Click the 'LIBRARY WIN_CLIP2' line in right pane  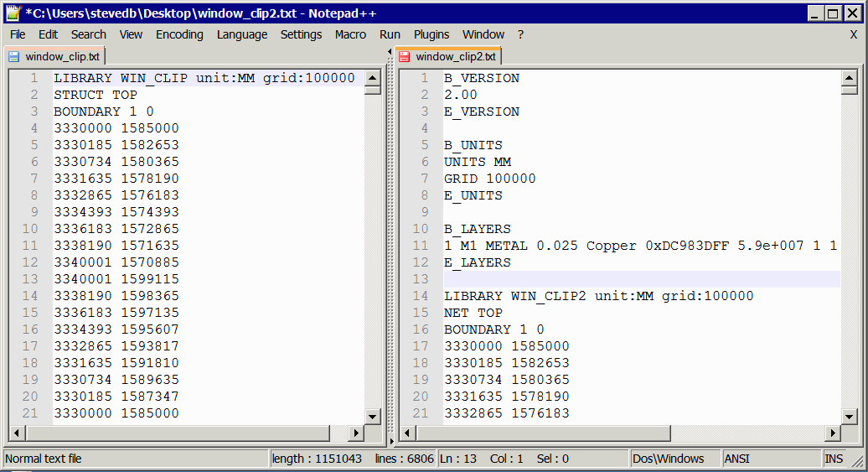click(598, 296)
